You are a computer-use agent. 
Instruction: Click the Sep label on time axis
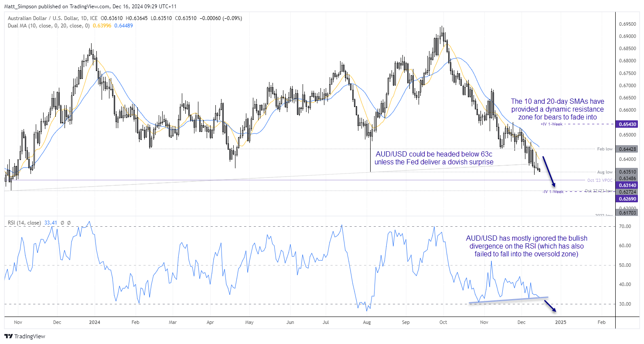pos(405,322)
